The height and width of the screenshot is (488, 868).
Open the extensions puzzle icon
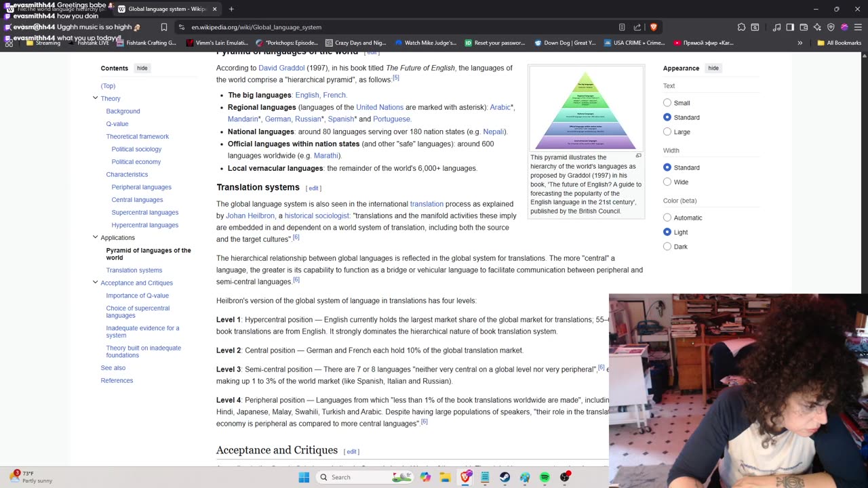(742, 27)
